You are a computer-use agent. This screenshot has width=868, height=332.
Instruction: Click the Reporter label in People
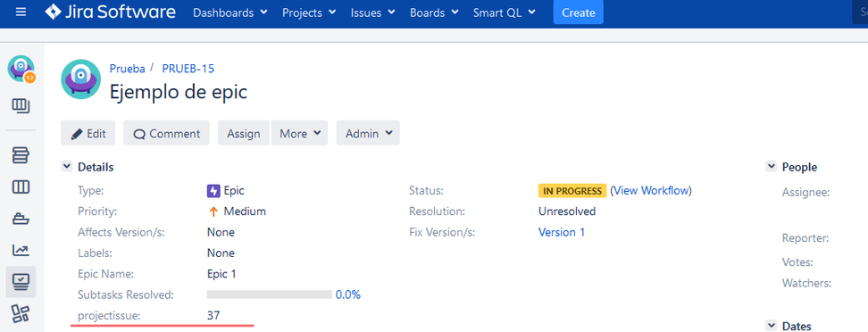click(x=805, y=238)
